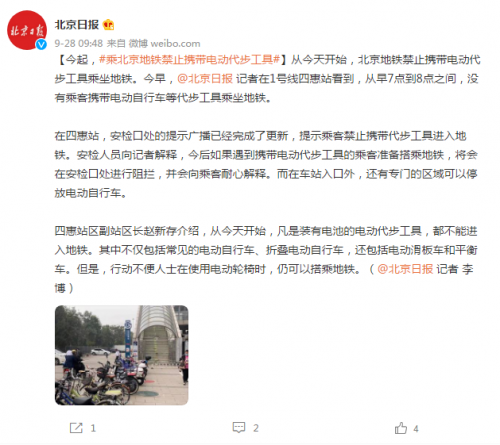500x445 pixels.
Task: Open the subway entrance photo thumbnail
Action: coord(122,355)
